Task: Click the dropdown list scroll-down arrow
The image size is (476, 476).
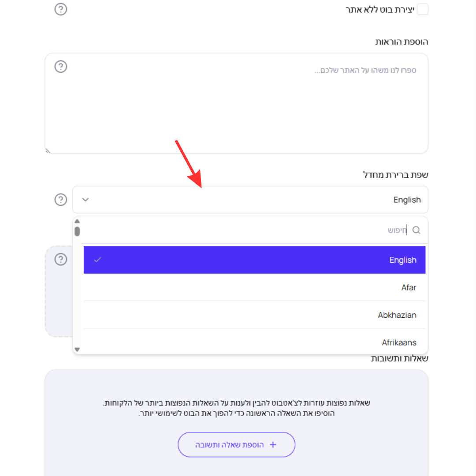Action: tap(77, 350)
